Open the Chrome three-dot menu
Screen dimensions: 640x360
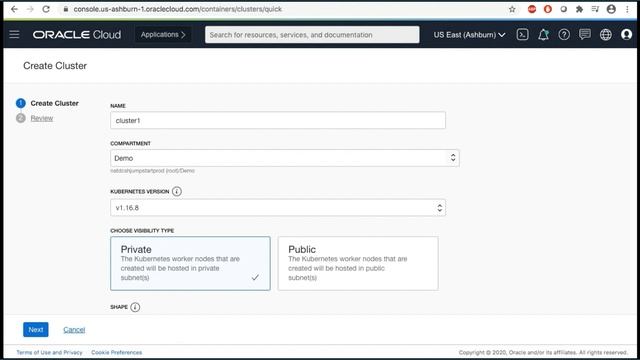pos(627,9)
